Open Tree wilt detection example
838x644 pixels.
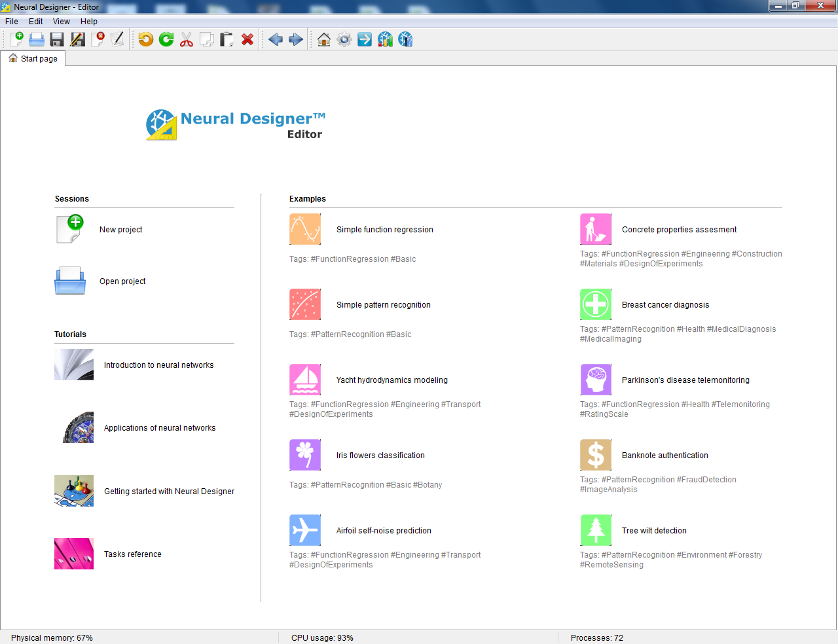pyautogui.click(x=654, y=531)
